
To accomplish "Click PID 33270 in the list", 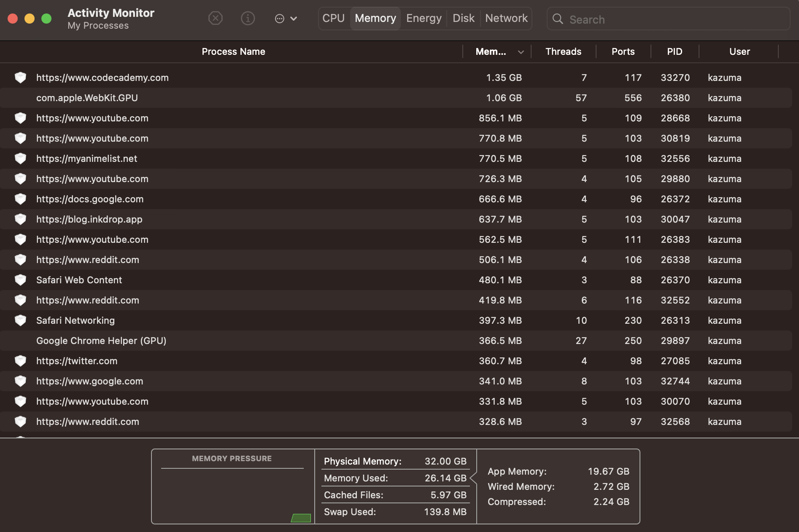I will point(675,78).
